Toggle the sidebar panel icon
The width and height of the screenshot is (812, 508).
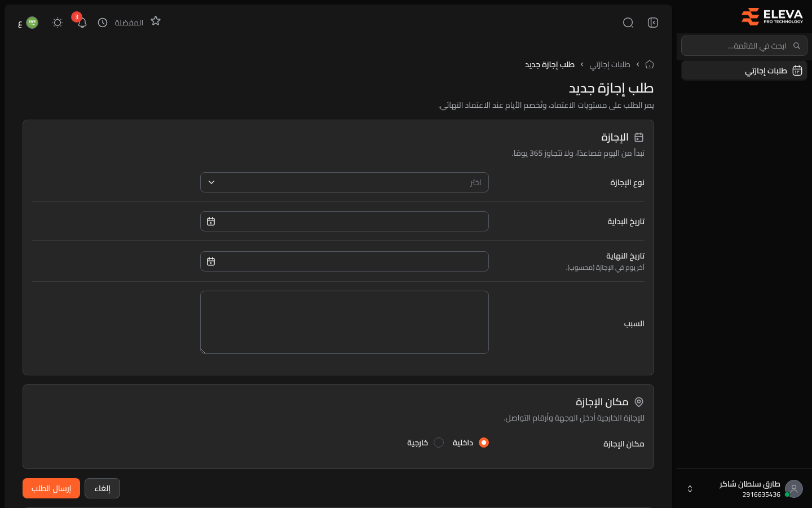point(653,23)
